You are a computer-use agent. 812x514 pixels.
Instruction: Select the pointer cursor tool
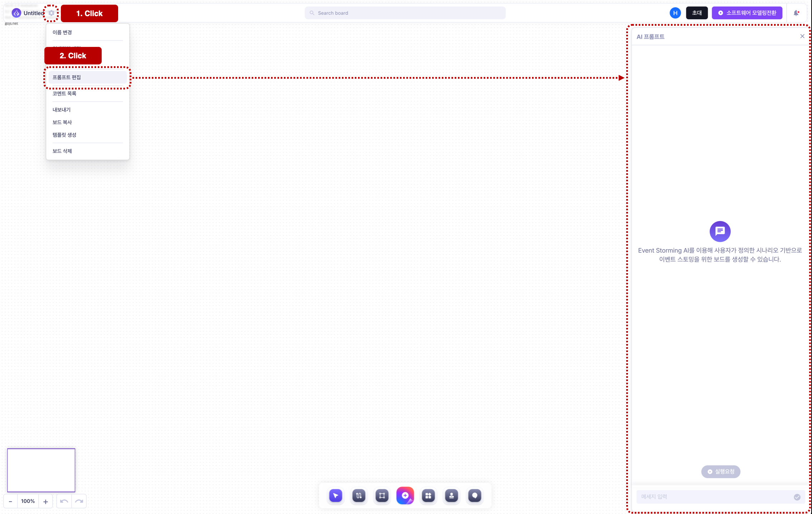click(335, 495)
